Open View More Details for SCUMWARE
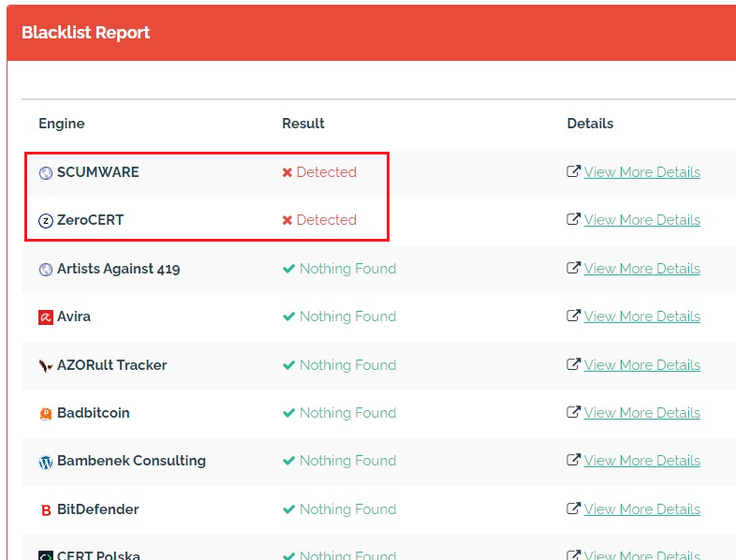This screenshot has width=736, height=560. [642, 172]
